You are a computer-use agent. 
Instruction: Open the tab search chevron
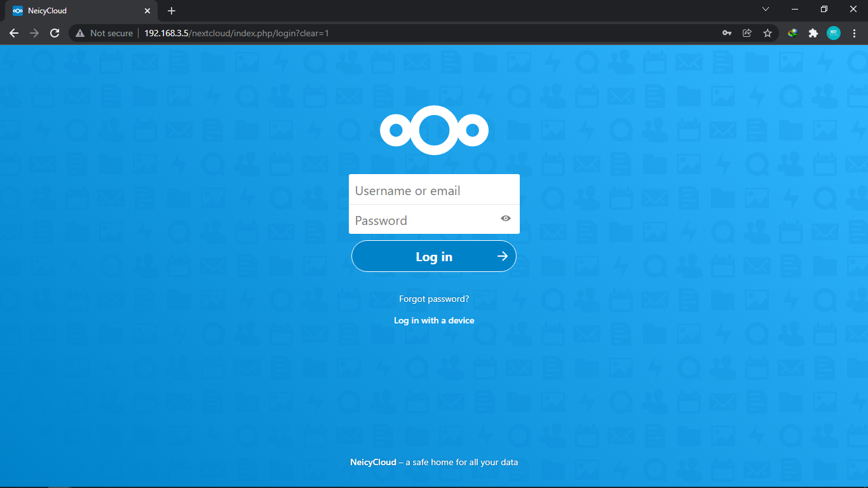point(766,10)
